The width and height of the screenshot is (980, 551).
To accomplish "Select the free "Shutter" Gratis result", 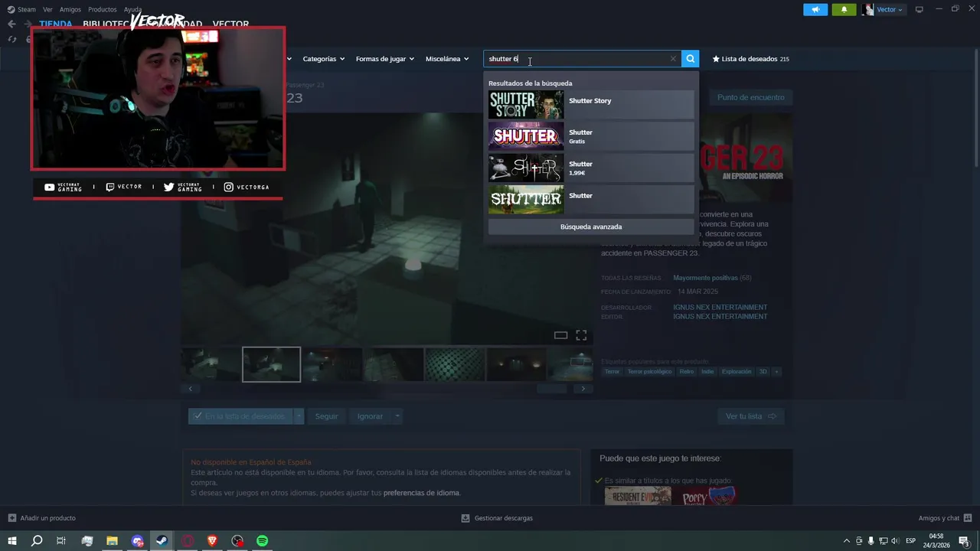I will pos(591,136).
